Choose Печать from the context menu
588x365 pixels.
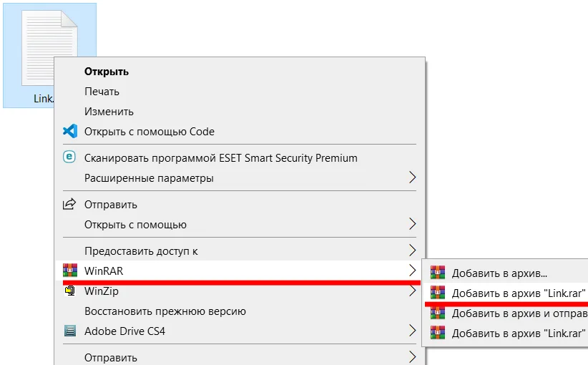(102, 92)
